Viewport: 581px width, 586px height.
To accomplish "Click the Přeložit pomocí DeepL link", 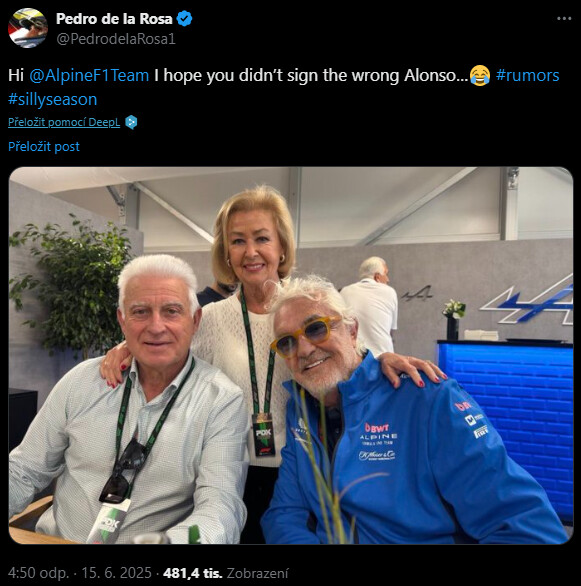I will tap(64, 122).
